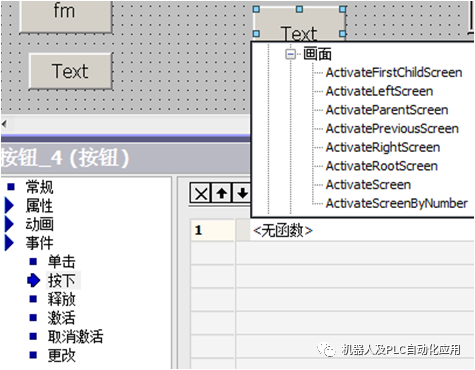Select the ActivateScreen function
This screenshot has height=370, width=475.
coord(368,185)
